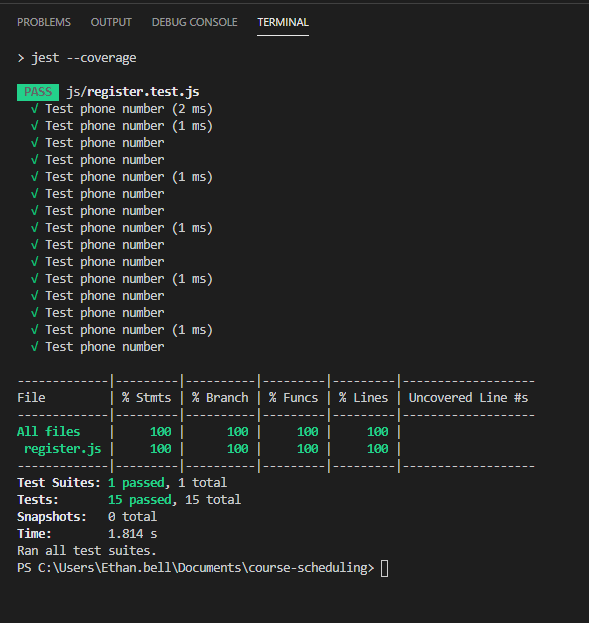The image size is (589, 623).
Task: Click the % Lines value for All files
Action: (x=378, y=432)
